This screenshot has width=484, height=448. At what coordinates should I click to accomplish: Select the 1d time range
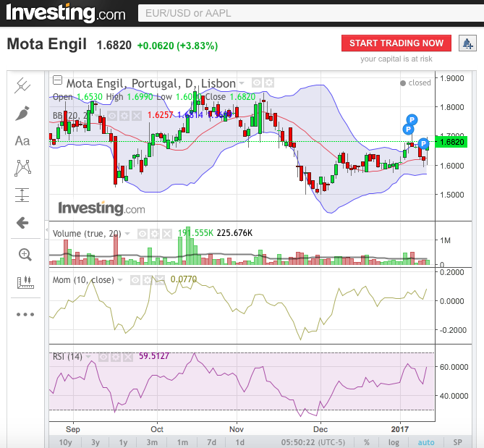(240, 442)
